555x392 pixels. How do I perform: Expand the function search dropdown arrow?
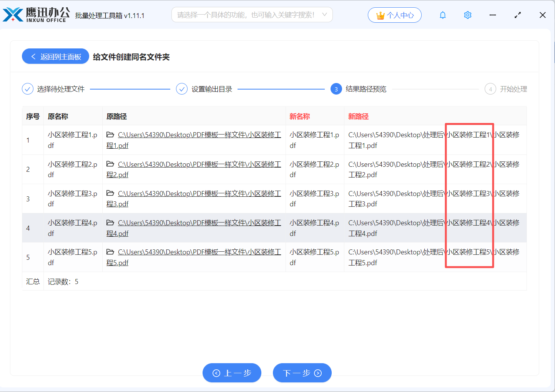[x=324, y=15]
